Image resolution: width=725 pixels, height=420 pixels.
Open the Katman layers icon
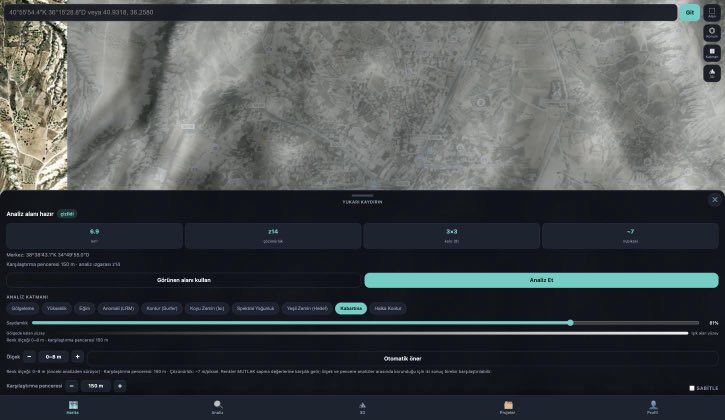click(x=712, y=53)
